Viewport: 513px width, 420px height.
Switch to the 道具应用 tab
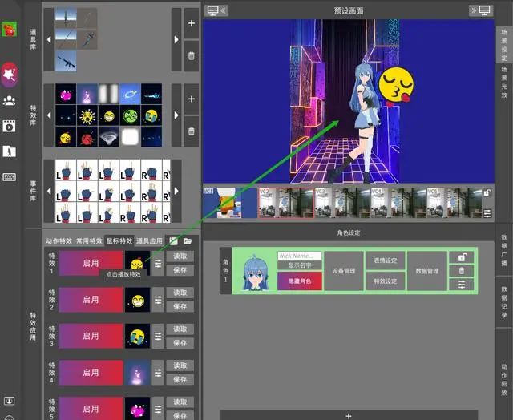(149, 241)
